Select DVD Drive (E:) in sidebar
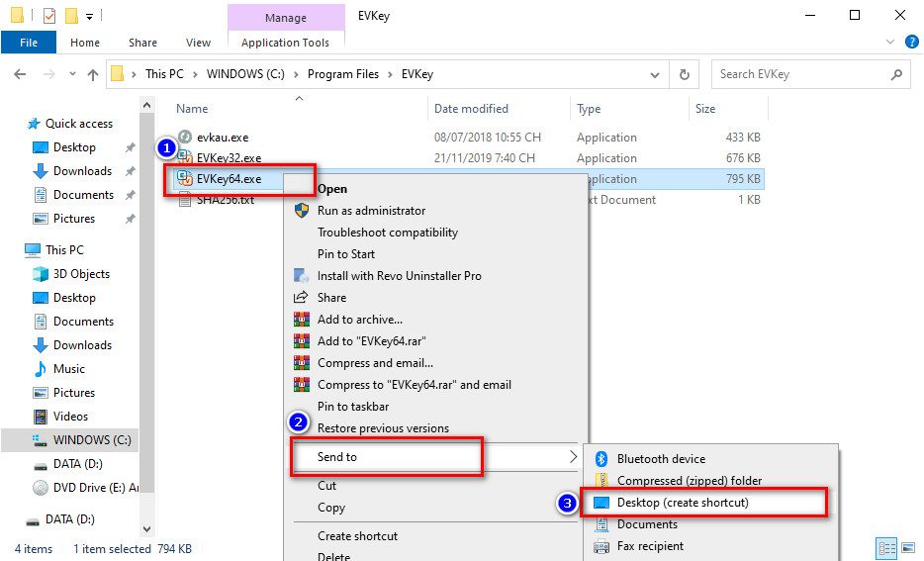924x561 pixels. tap(94, 488)
